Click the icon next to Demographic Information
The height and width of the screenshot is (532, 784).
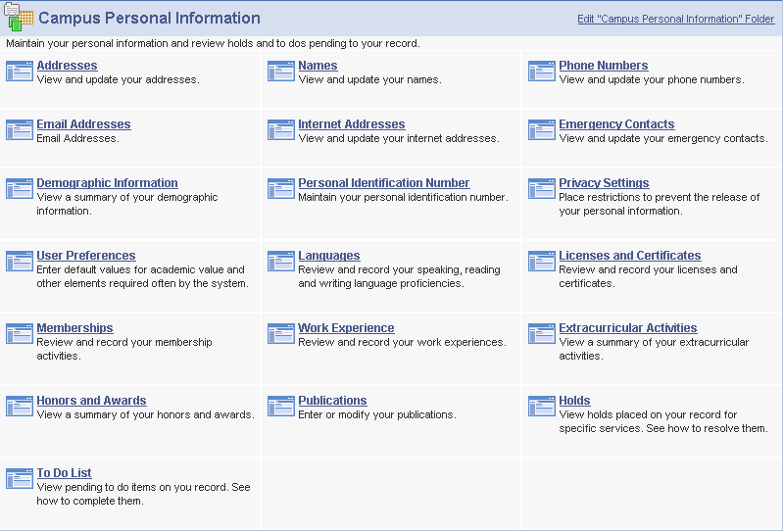tap(20, 188)
